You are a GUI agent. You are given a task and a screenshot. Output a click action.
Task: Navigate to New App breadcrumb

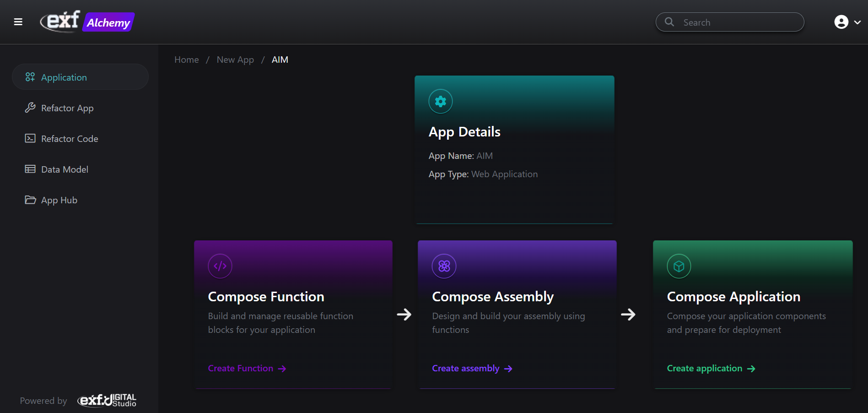point(235,60)
